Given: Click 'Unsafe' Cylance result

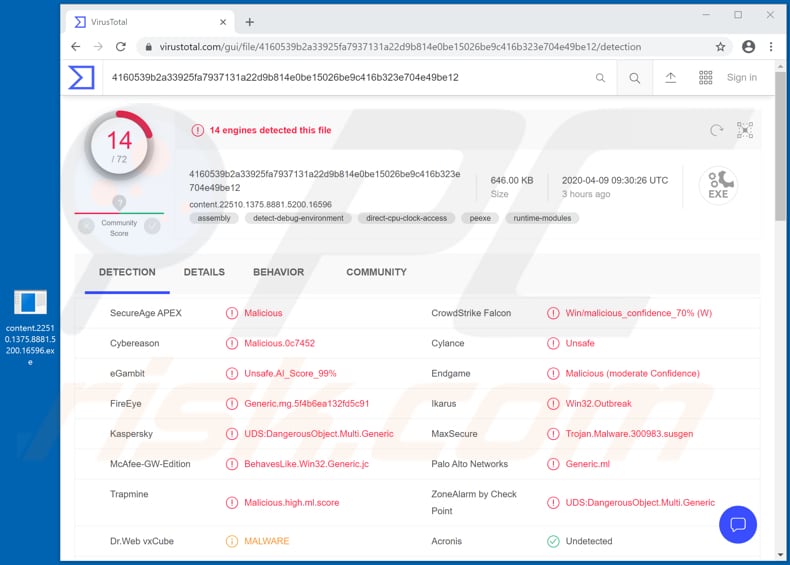Looking at the screenshot, I should (x=580, y=343).
